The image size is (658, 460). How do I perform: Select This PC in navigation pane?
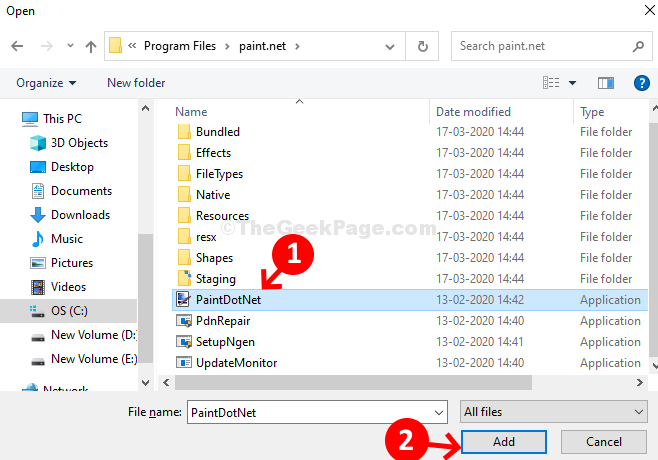click(x=52, y=119)
